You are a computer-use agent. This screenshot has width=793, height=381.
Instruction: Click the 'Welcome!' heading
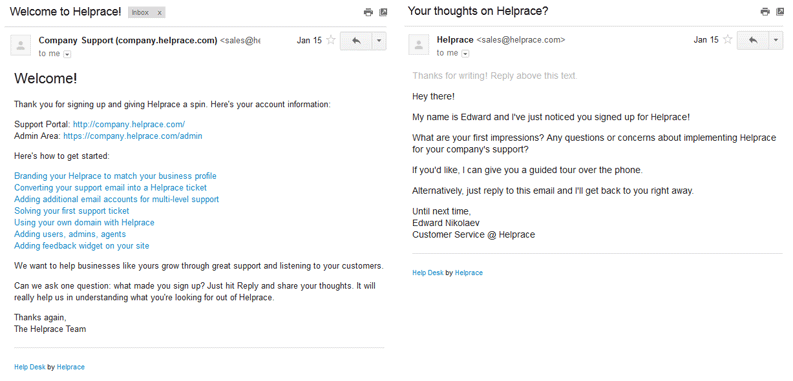click(x=46, y=78)
